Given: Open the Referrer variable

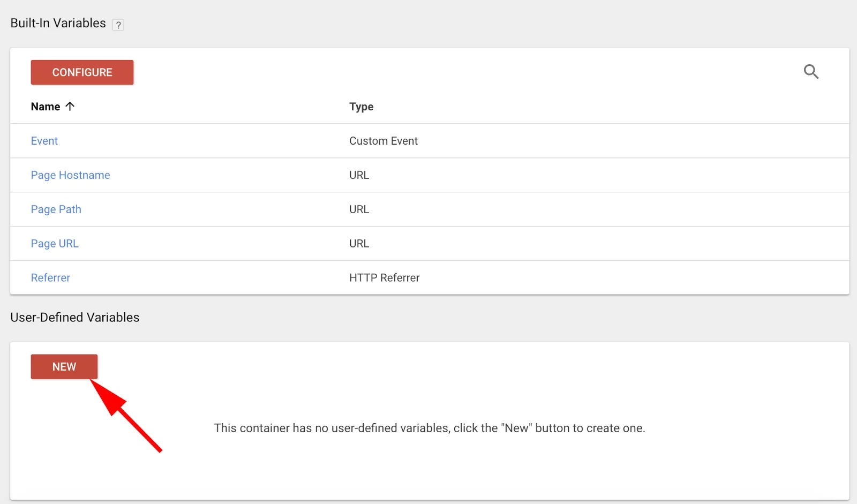Looking at the screenshot, I should [x=50, y=278].
